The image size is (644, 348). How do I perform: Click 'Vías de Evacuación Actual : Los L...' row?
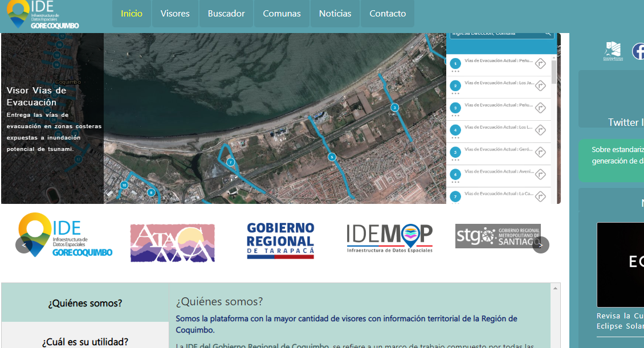(499, 132)
